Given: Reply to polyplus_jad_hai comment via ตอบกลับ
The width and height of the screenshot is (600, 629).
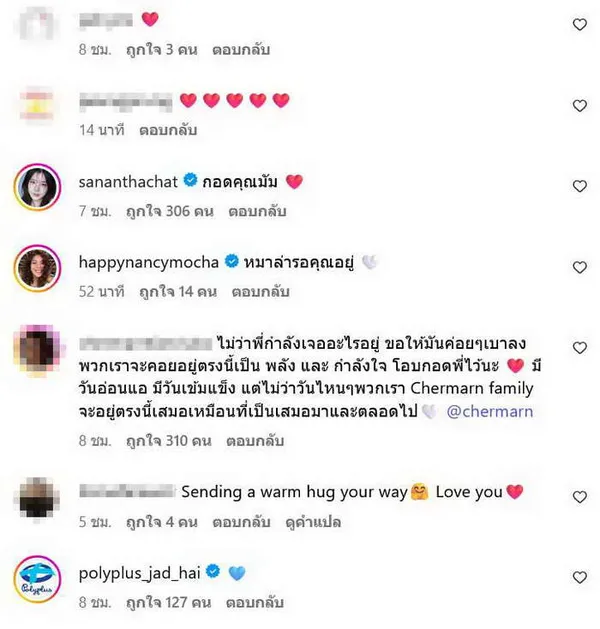Looking at the screenshot, I should tap(255, 603).
